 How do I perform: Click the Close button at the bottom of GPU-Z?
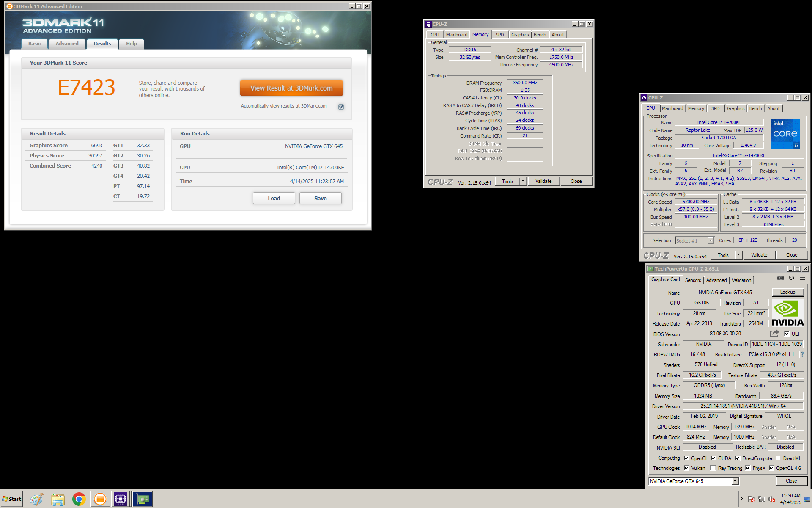point(791,481)
